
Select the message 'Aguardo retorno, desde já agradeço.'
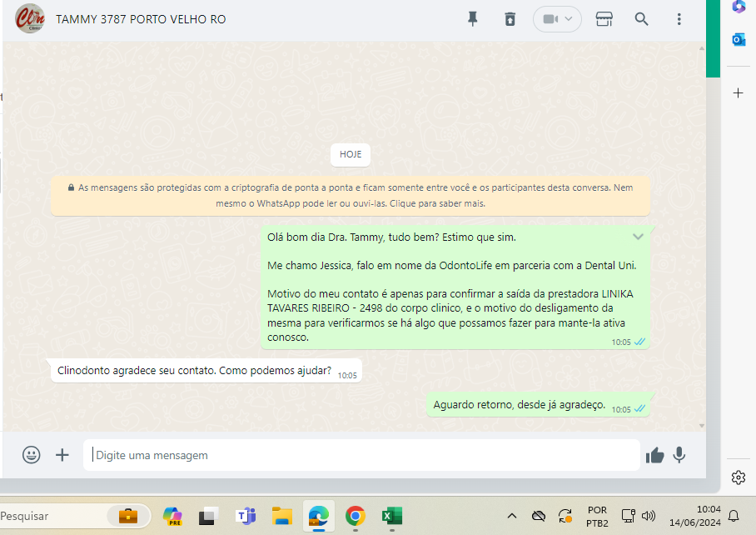(x=538, y=405)
